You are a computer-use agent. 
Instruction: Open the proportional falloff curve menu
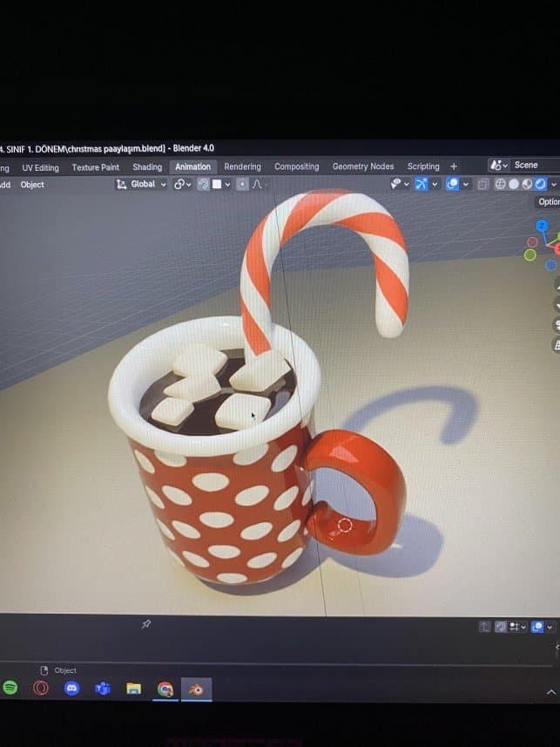[258, 184]
